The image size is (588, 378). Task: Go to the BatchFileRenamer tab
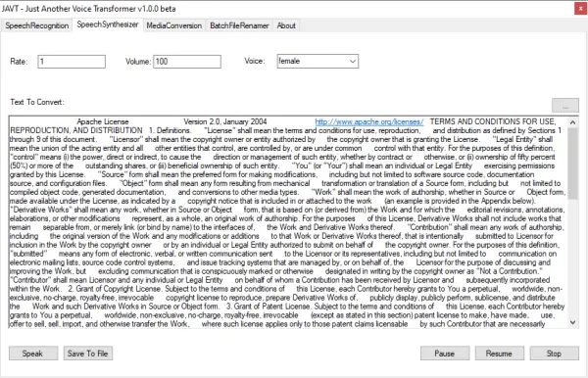pos(239,25)
